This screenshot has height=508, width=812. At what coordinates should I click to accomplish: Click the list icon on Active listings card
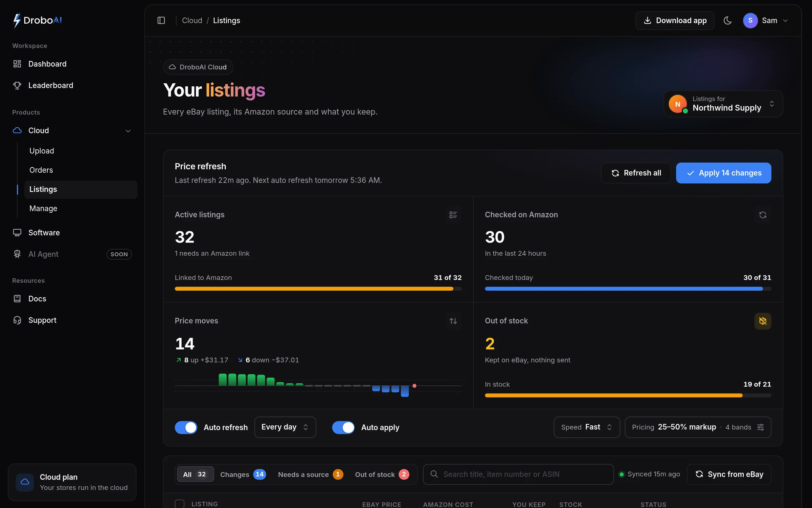point(453,215)
